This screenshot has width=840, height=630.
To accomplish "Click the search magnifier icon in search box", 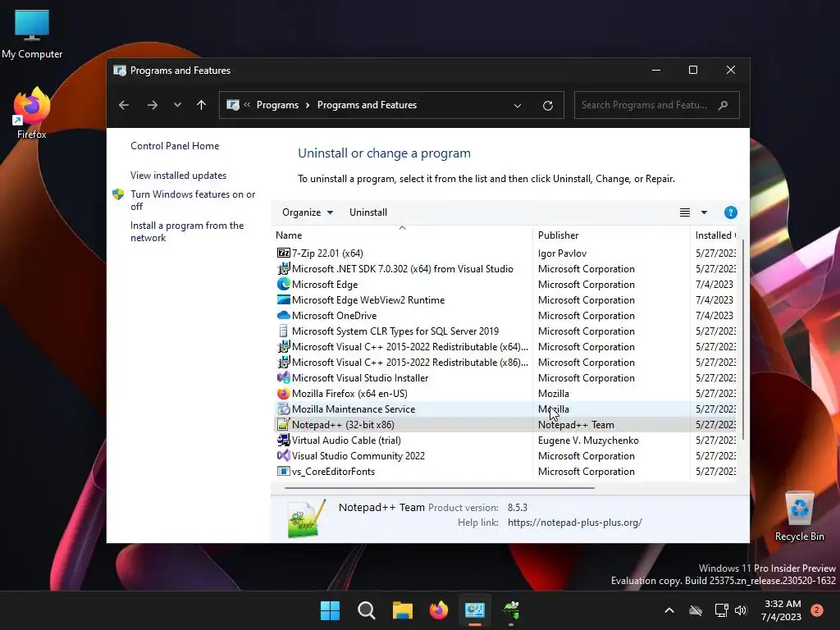I will click(x=724, y=105).
